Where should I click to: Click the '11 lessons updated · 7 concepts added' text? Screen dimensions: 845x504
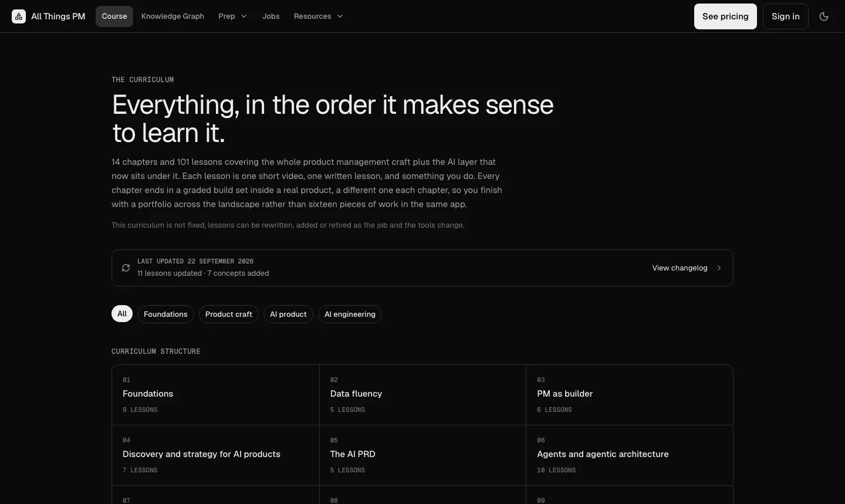pyautogui.click(x=203, y=273)
